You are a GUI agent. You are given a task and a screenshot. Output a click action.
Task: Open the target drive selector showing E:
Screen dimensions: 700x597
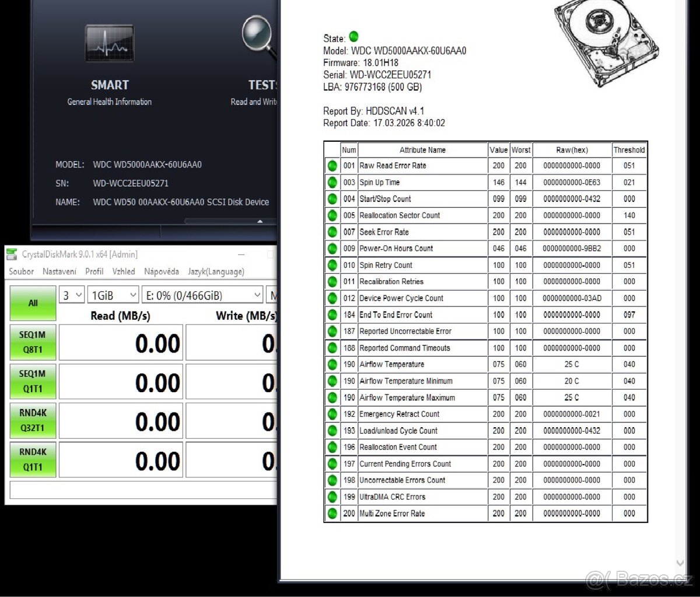pos(202,295)
